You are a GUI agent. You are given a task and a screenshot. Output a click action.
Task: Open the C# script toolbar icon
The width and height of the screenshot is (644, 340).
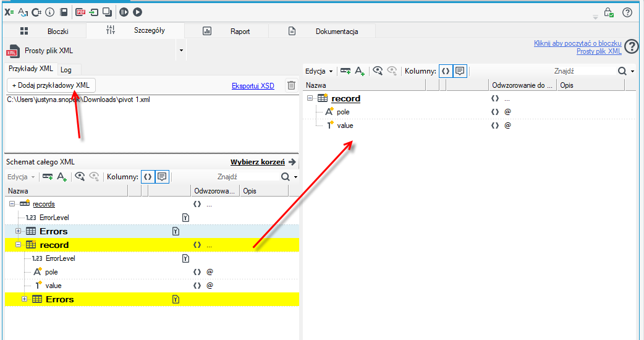click(x=36, y=12)
